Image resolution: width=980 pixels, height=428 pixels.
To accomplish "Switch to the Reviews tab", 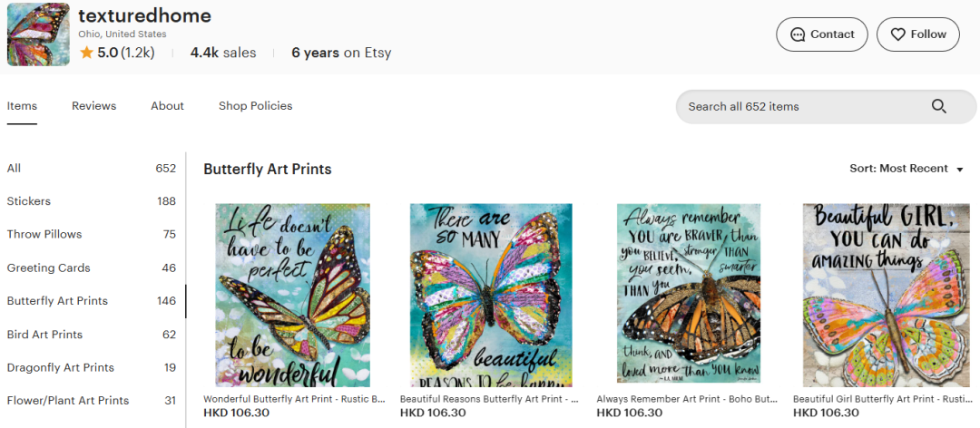I will 93,106.
